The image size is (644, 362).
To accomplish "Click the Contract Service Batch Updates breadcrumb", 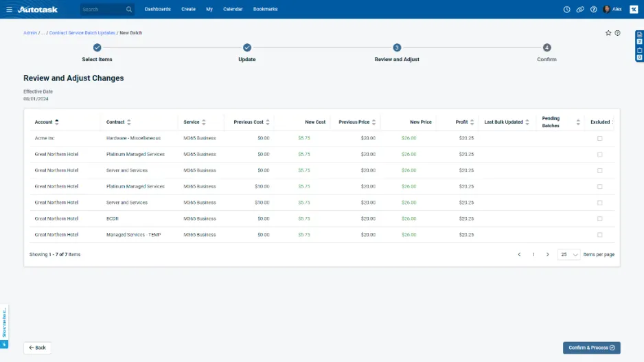I will (82, 33).
